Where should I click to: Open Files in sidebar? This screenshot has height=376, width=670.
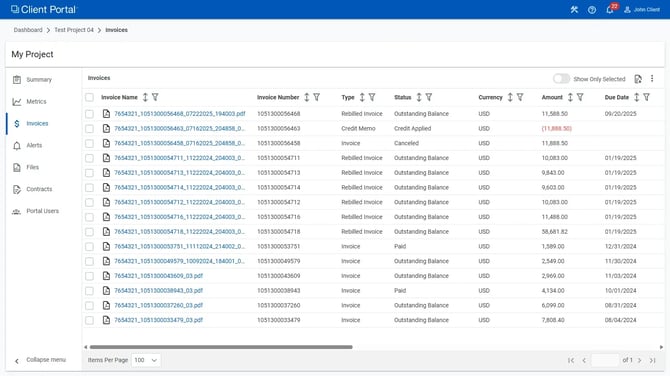click(43, 167)
